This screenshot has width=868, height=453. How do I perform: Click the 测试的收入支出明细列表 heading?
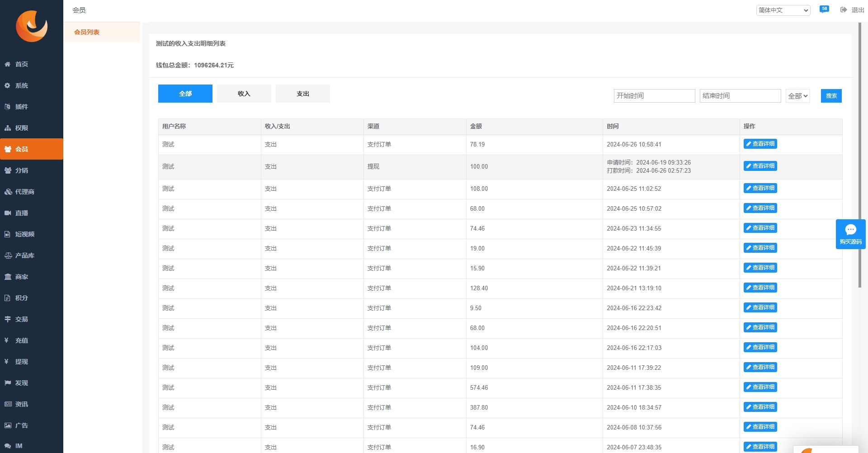pos(191,43)
